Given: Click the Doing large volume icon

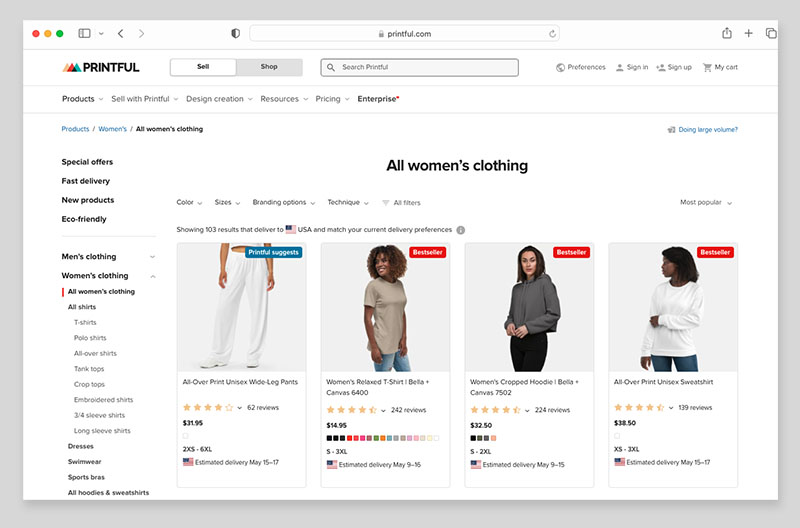Looking at the screenshot, I should [671, 130].
